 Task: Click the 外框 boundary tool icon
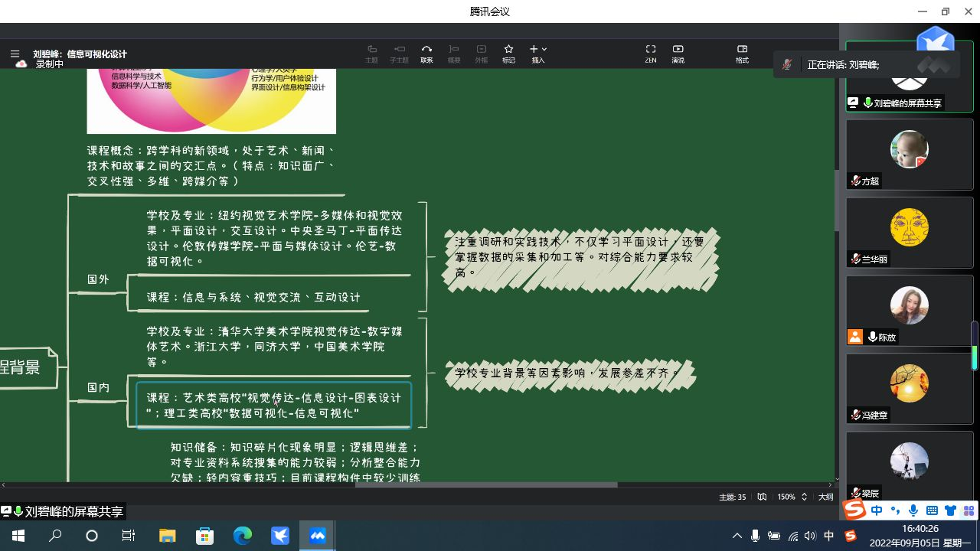(481, 54)
